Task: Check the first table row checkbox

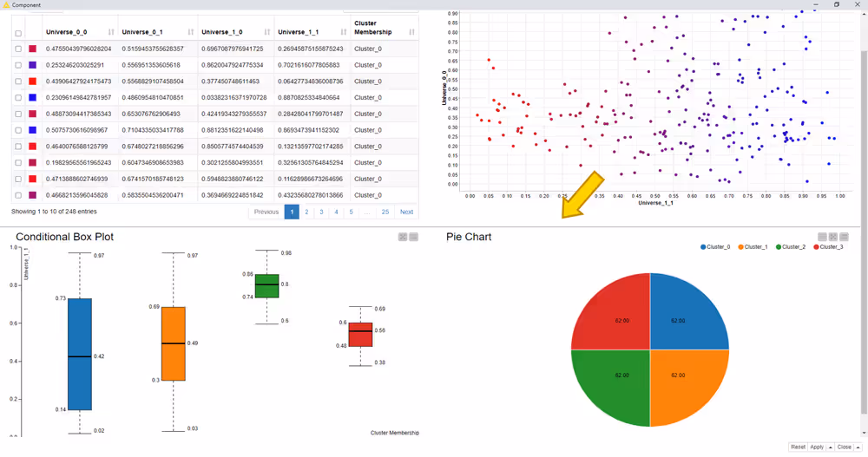Action: [18, 49]
